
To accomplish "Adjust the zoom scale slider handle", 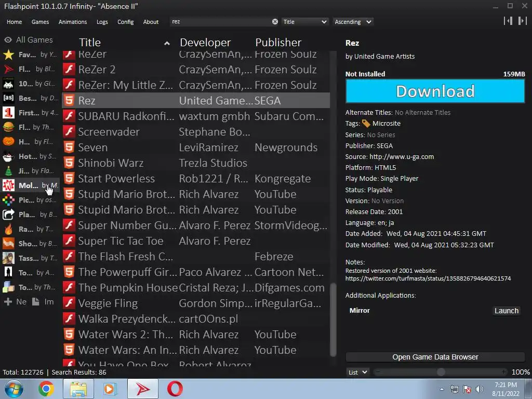I will pyautogui.click(x=441, y=372).
